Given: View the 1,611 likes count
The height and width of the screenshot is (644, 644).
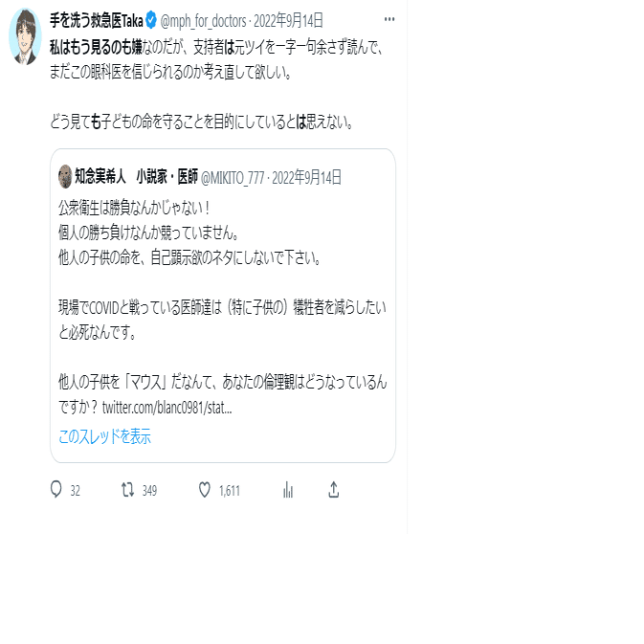Looking at the screenshot, I should coord(229,490).
